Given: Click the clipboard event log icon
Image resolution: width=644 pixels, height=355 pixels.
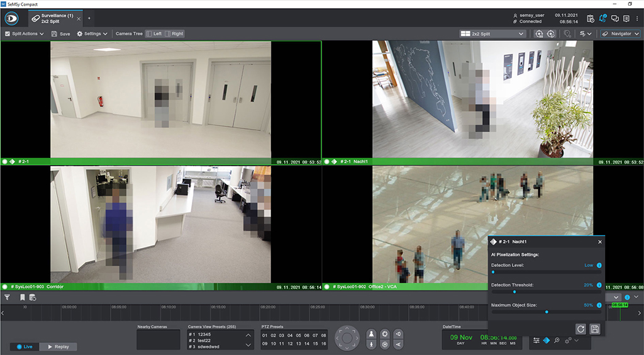Looking at the screenshot, I should [591, 18].
